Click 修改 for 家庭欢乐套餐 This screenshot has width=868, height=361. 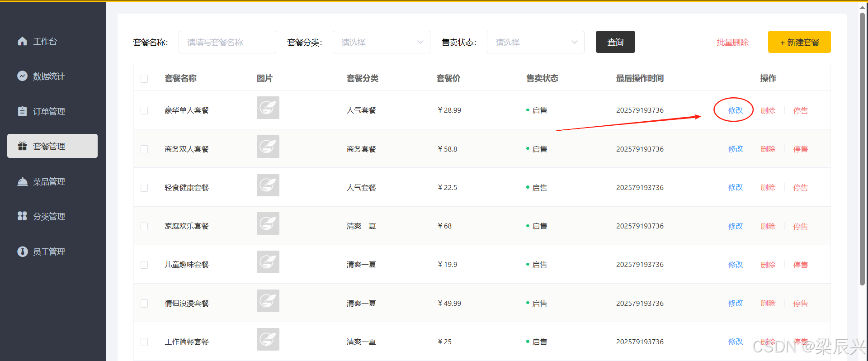(736, 226)
